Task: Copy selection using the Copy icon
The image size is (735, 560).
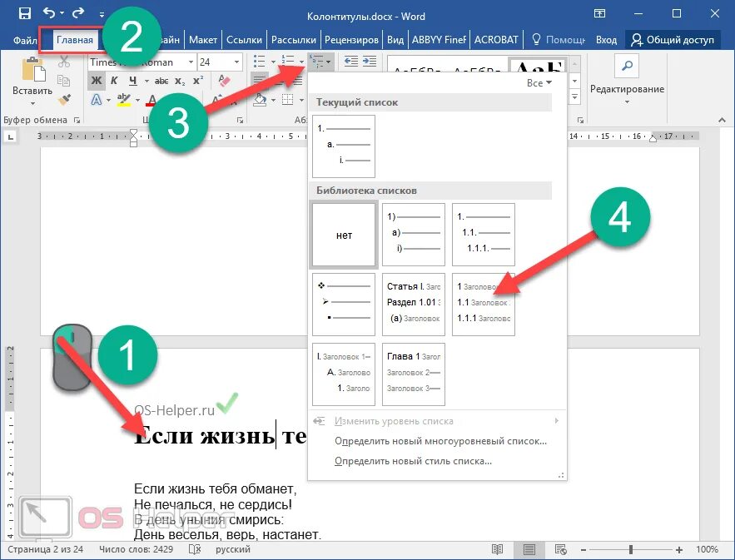Action: pos(64,81)
